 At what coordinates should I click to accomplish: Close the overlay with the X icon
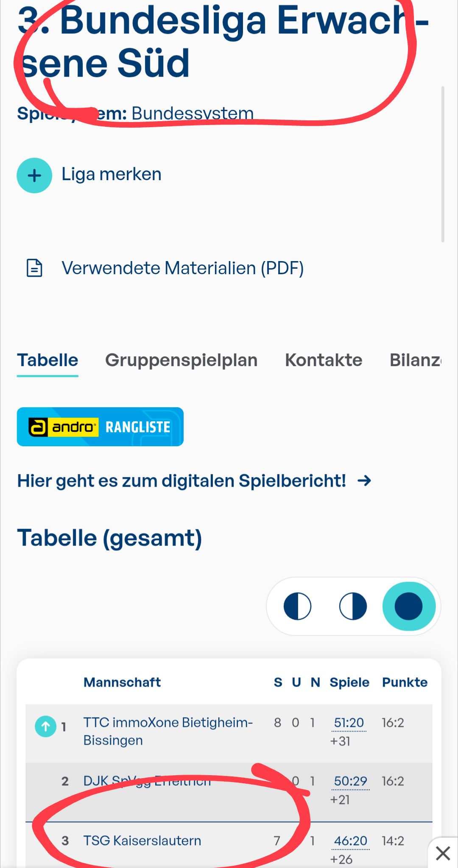pos(443,853)
